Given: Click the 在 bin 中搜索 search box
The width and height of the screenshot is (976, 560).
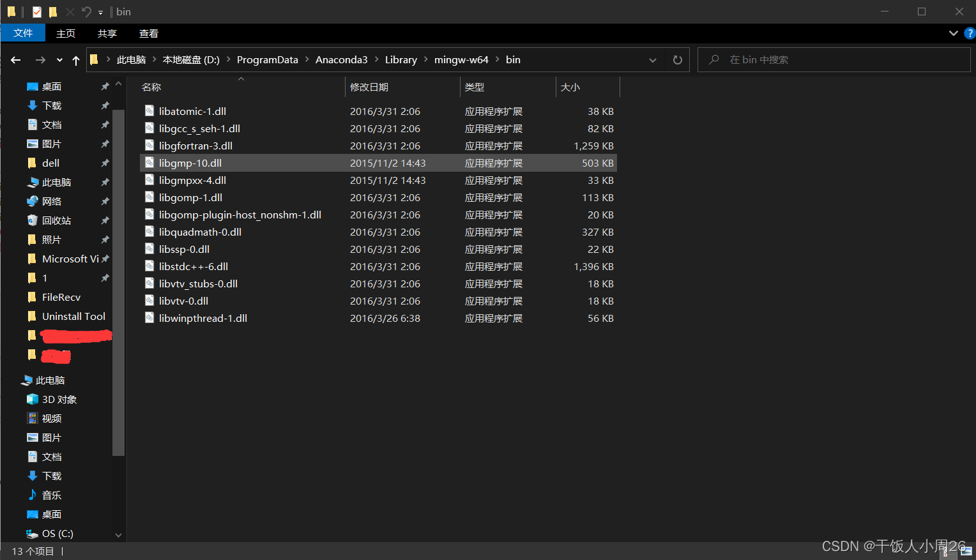Looking at the screenshot, I should 834,60.
